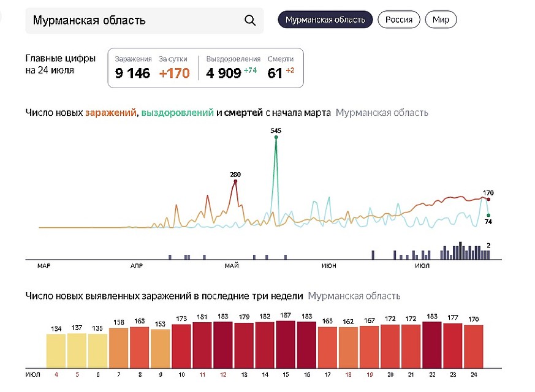Click the search magnifier icon
The image size is (535, 392).
(x=250, y=20)
